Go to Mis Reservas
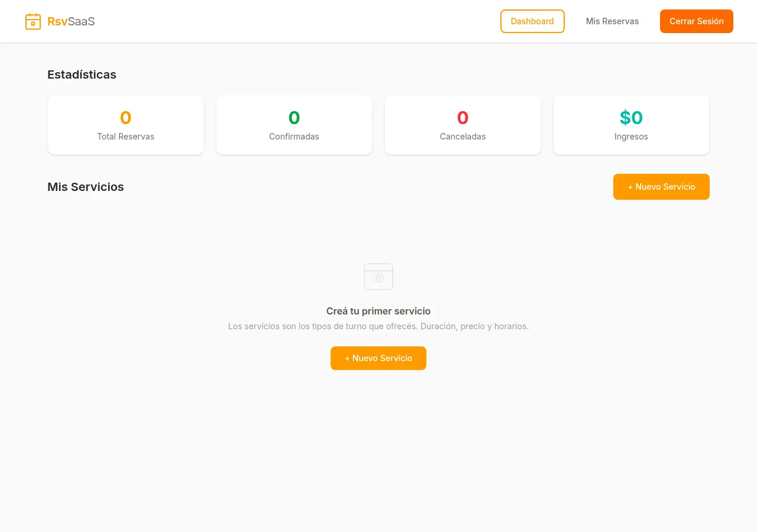This screenshot has height=532, width=757. (x=612, y=21)
